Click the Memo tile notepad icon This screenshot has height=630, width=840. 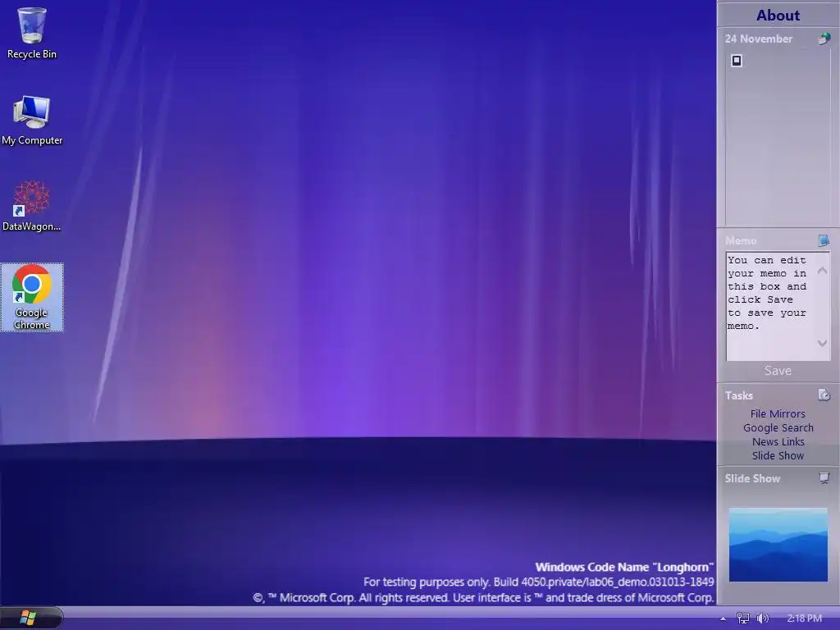tap(824, 240)
